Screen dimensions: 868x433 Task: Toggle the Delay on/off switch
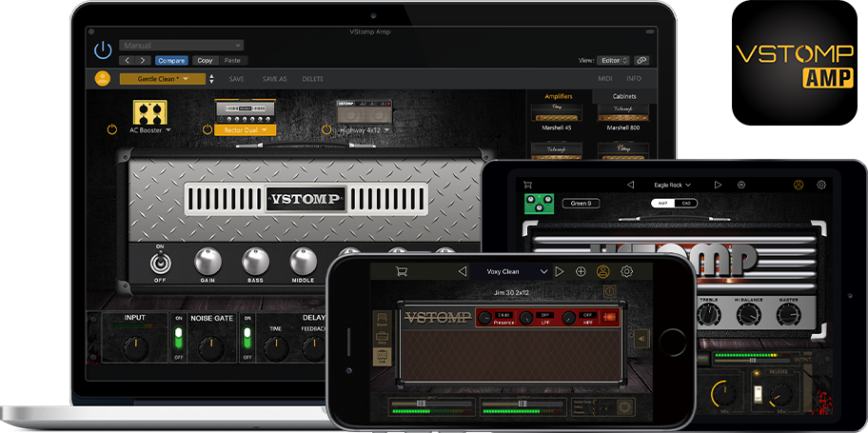click(x=247, y=338)
